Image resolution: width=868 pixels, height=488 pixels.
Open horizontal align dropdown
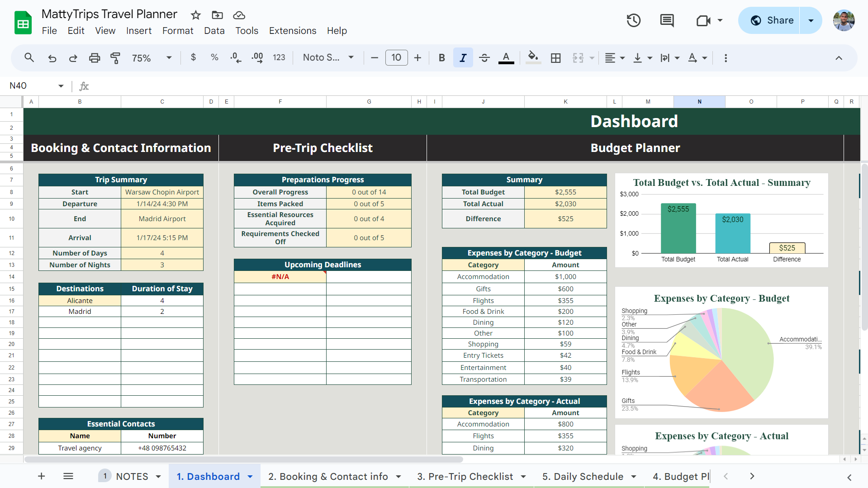point(615,58)
